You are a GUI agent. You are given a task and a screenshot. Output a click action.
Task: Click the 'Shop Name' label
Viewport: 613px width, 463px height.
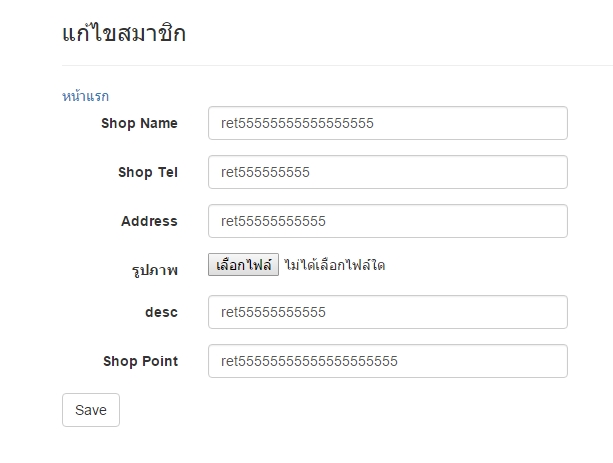[x=139, y=123]
